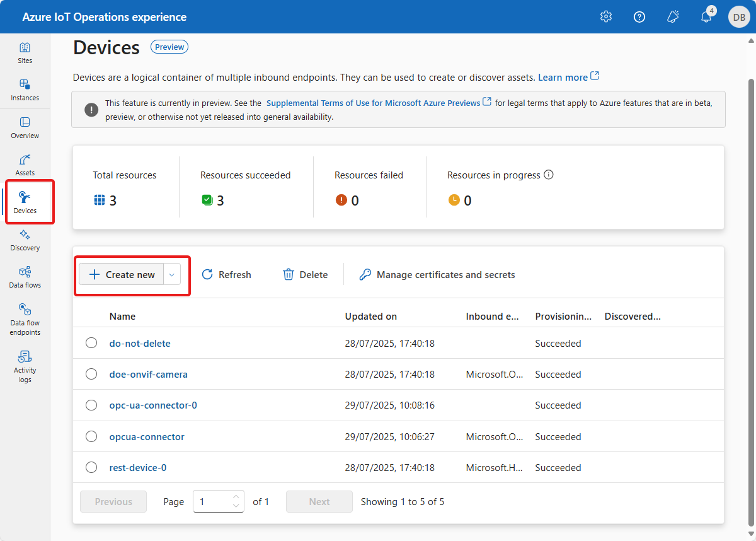
Task: Click the Resources succeeded green check icon
Action: pos(207,201)
